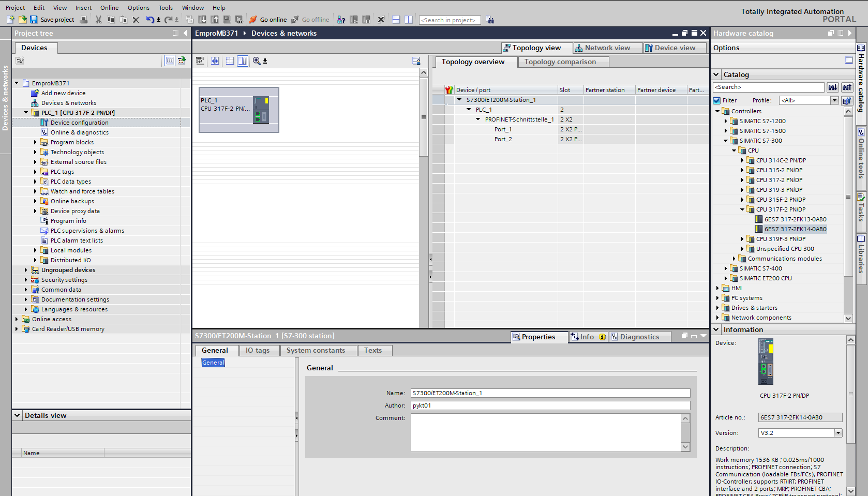Expand the Program blocks tree node
The image size is (868, 496).
click(35, 142)
